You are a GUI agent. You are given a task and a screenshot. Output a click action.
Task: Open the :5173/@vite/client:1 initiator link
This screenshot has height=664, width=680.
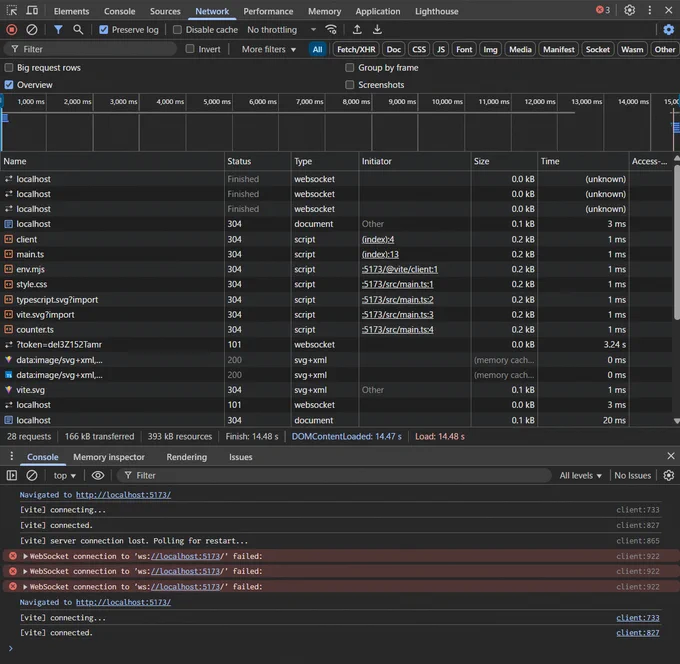(x=399, y=269)
